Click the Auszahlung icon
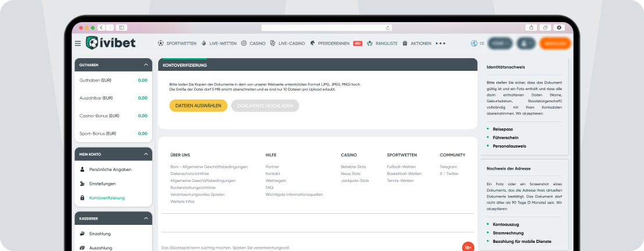 click(x=82, y=248)
